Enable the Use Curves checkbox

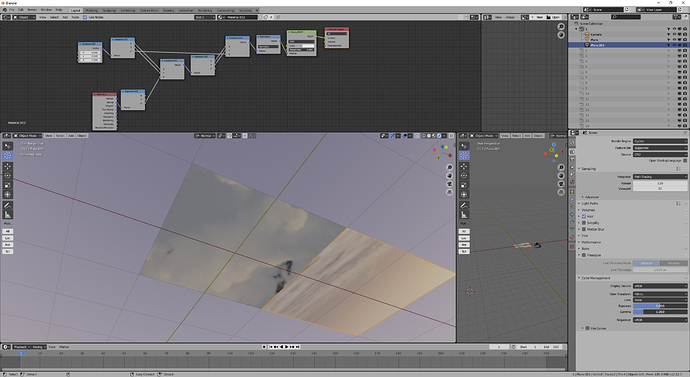587,328
